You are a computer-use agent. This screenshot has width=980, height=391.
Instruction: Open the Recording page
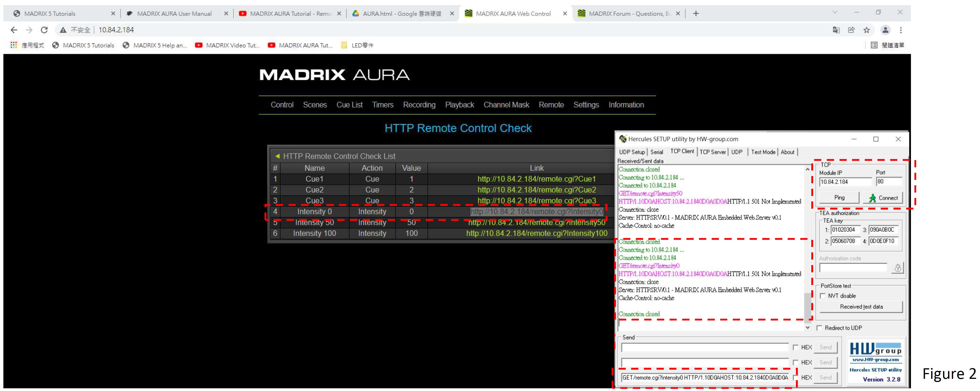419,105
